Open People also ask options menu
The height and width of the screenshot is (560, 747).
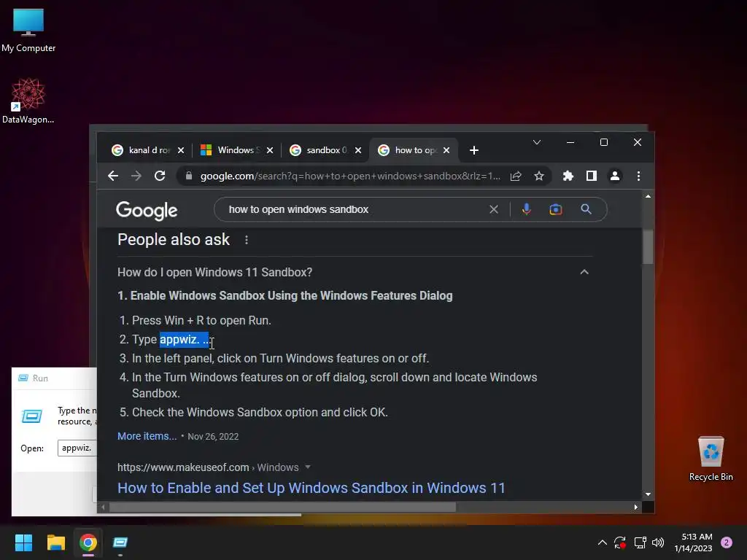pos(247,240)
